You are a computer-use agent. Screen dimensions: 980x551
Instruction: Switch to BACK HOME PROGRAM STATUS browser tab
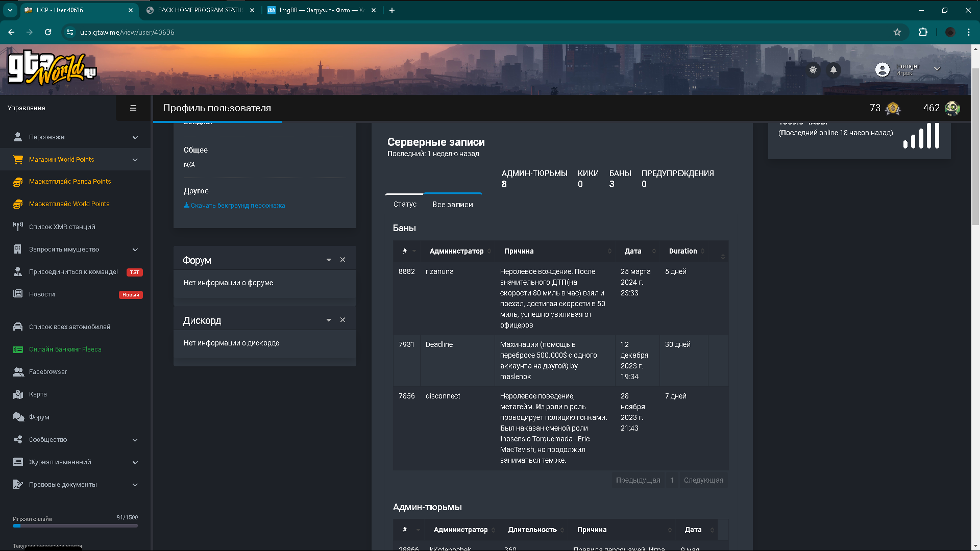click(200, 10)
